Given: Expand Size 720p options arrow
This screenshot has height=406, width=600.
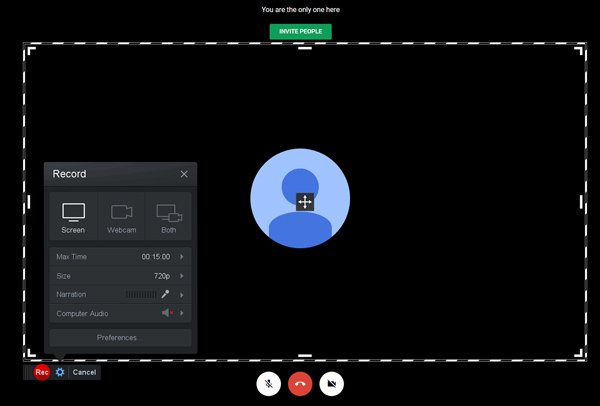Looking at the screenshot, I should [x=182, y=276].
